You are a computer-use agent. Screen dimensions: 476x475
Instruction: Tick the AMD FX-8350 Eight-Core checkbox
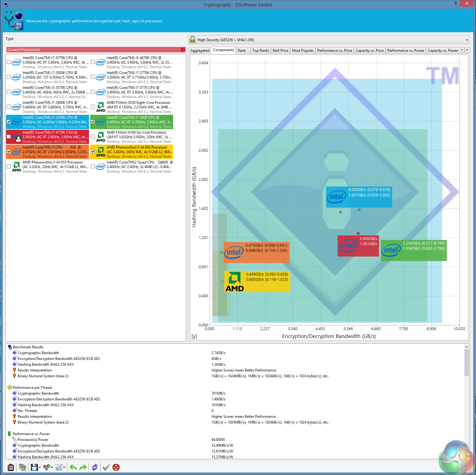coord(93,107)
